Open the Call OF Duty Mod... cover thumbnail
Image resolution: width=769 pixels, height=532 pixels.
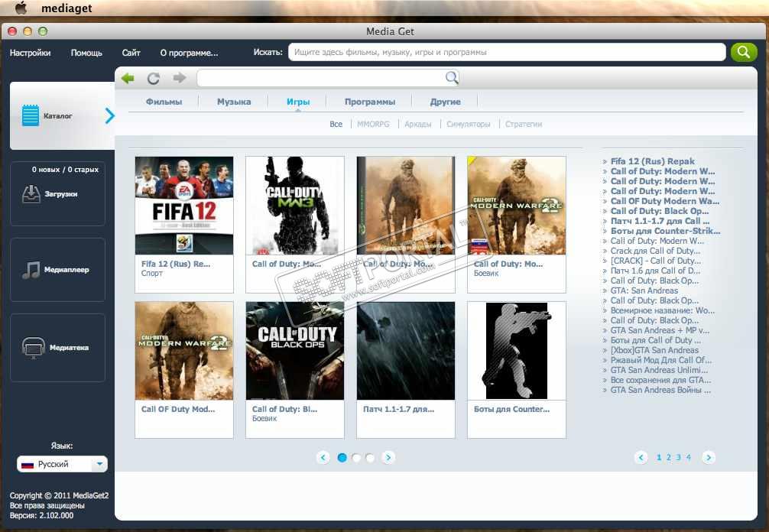tap(184, 351)
